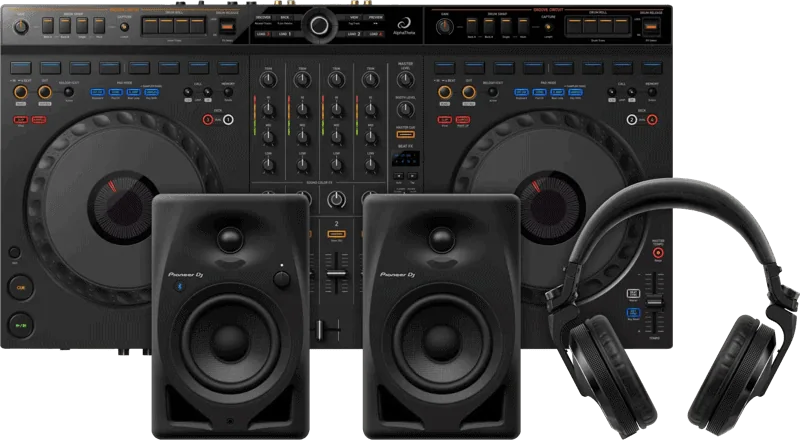800x440 pixels.
Task: Click the Shift button above the left Cue
Action: (14, 252)
